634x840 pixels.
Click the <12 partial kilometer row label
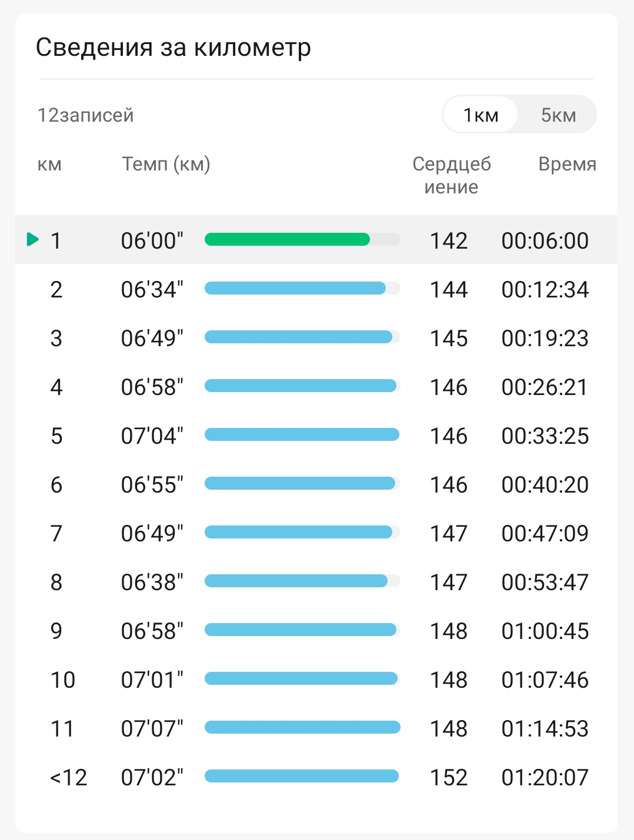click(68, 777)
